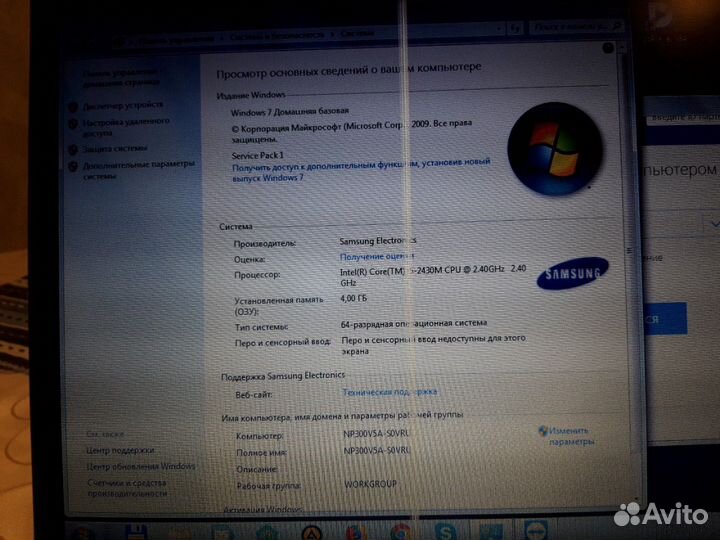The height and width of the screenshot is (540, 720).
Task: Click the shield icon next to Настройка удаленного доступа
Action: [x=73, y=124]
